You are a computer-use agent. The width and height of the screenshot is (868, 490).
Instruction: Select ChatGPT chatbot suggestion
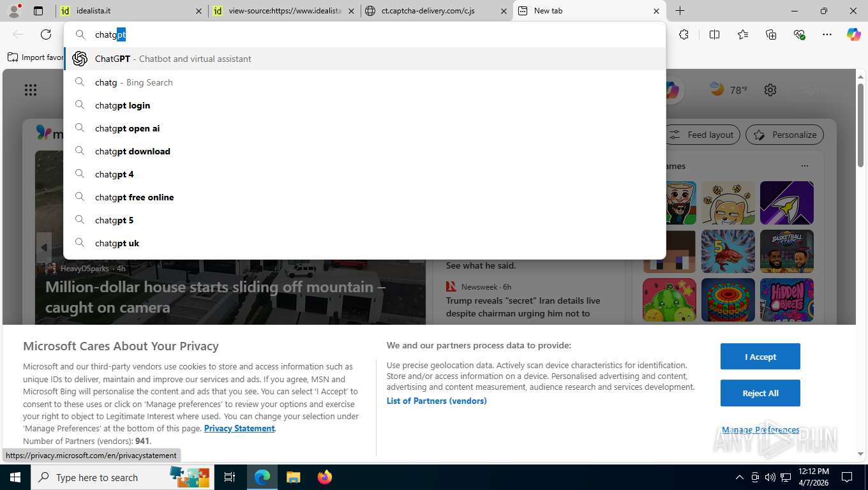coord(364,59)
